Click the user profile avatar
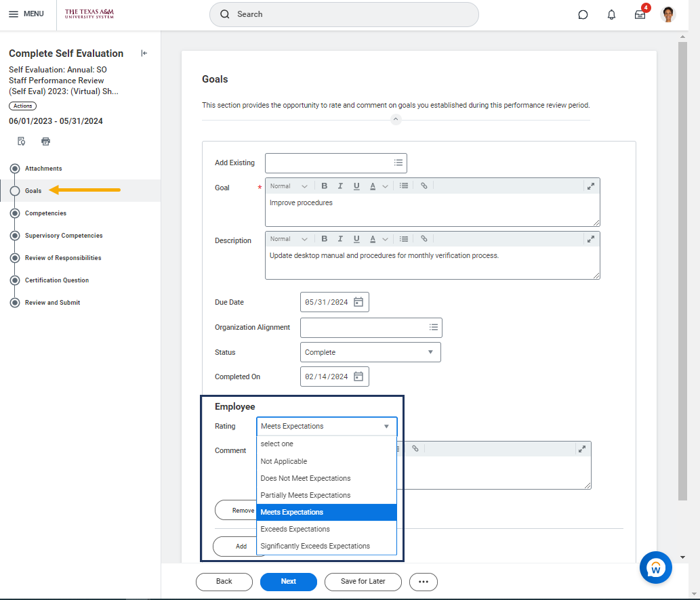 click(x=668, y=14)
